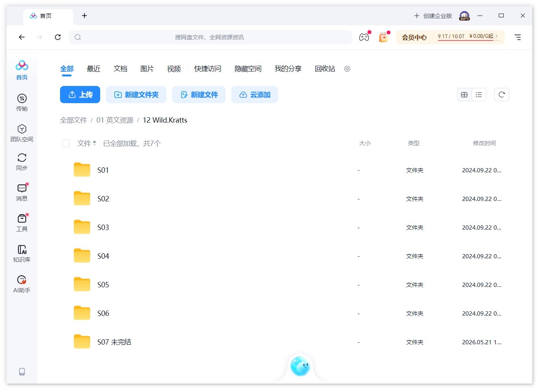The height and width of the screenshot is (392, 540).
Task: Open the 首页 home sidebar icon
Action: click(x=22, y=70)
